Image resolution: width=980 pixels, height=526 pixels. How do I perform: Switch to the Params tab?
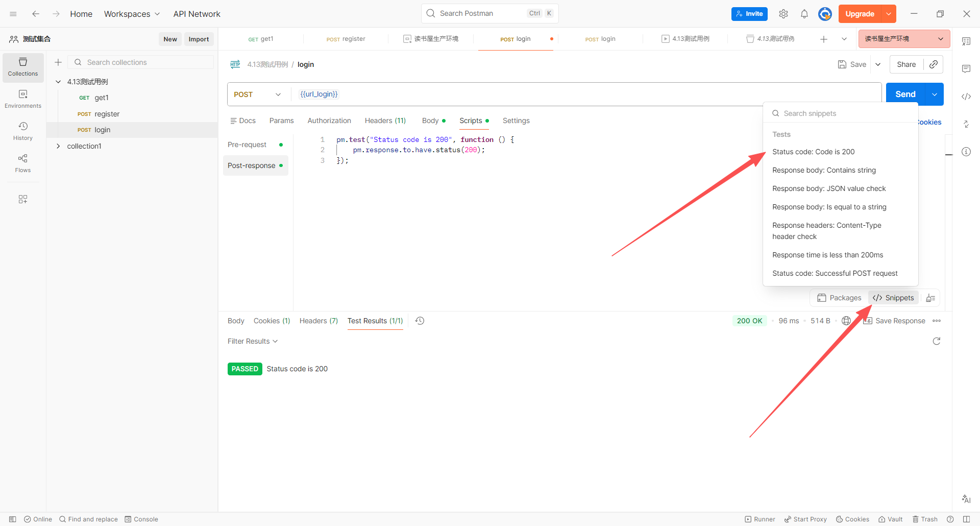281,121
